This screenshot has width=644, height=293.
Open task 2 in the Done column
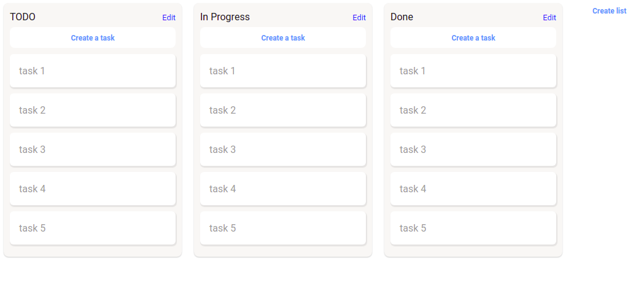point(473,110)
